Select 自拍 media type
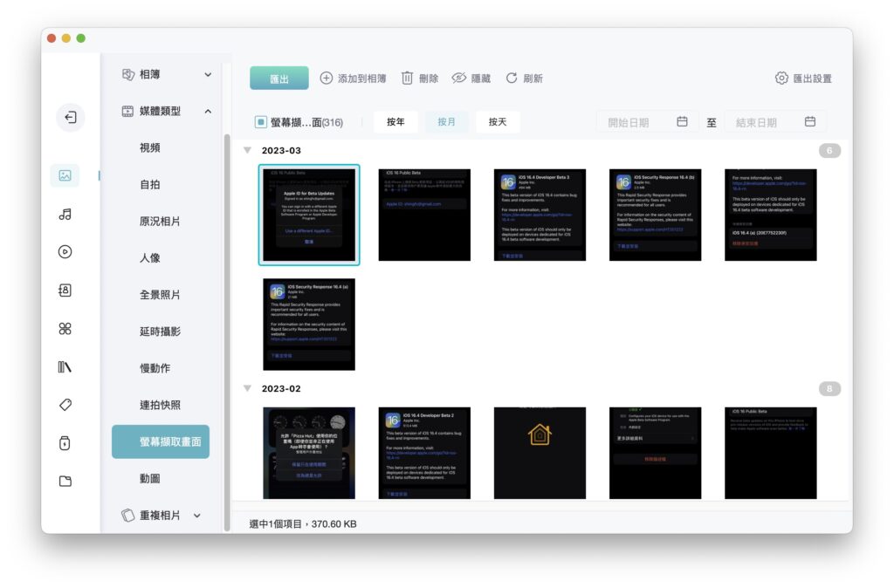 point(150,185)
